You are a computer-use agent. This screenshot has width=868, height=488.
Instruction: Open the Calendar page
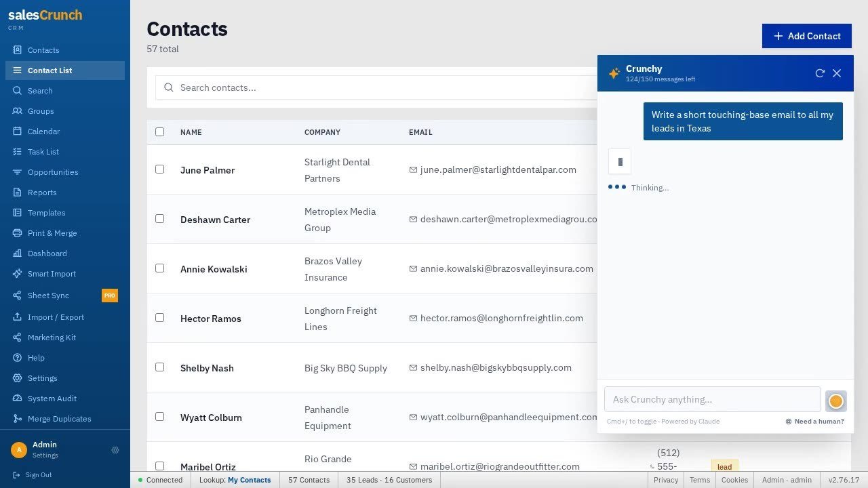[65, 131]
